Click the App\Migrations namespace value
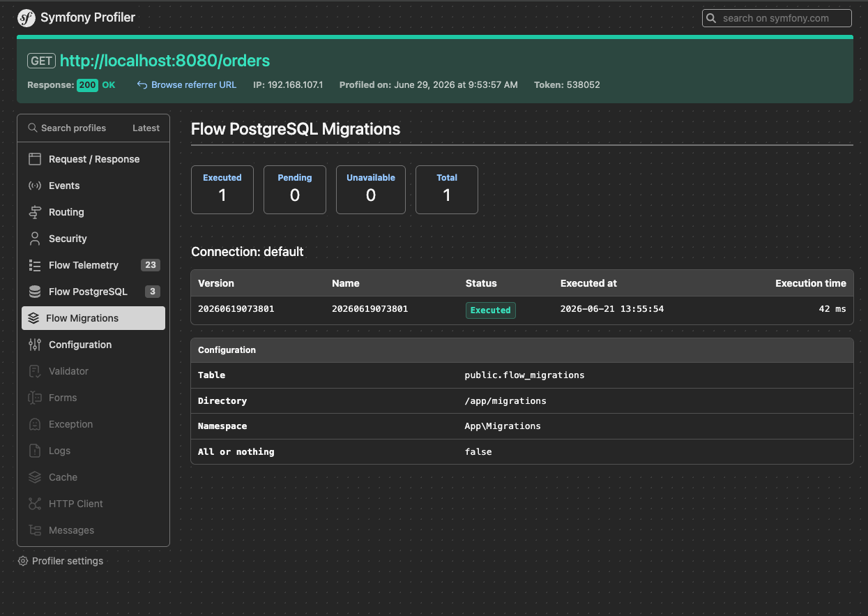This screenshot has width=868, height=616. pyautogui.click(x=503, y=426)
